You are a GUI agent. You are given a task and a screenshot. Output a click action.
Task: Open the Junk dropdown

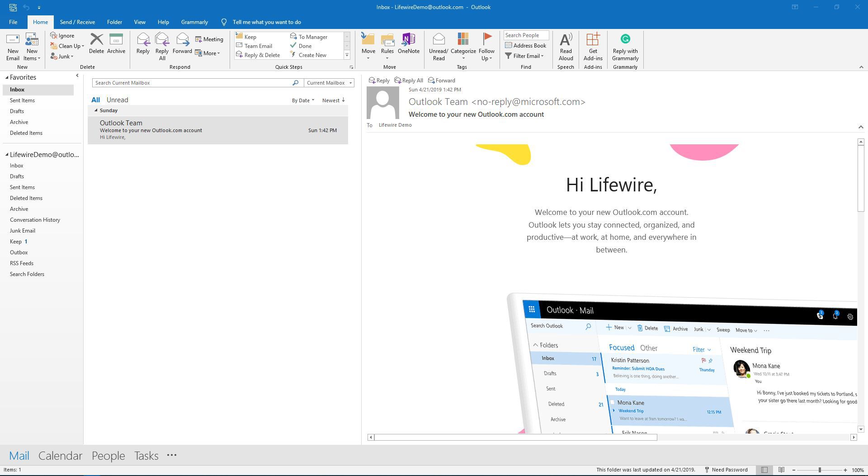click(62, 56)
